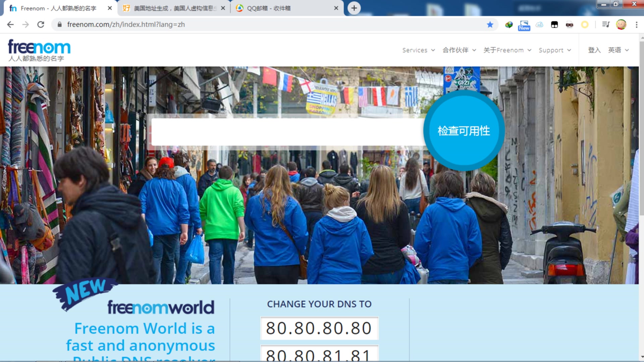Viewport: 644px width, 362px height.
Task: Expand the Services dropdown menu
Action: 418,50
